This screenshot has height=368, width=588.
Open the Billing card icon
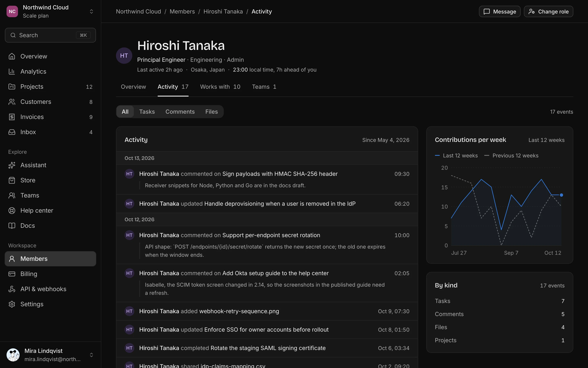12,274
